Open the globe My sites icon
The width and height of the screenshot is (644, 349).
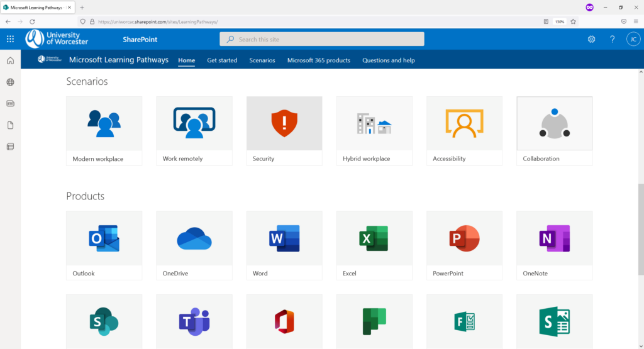click(10, 82)
